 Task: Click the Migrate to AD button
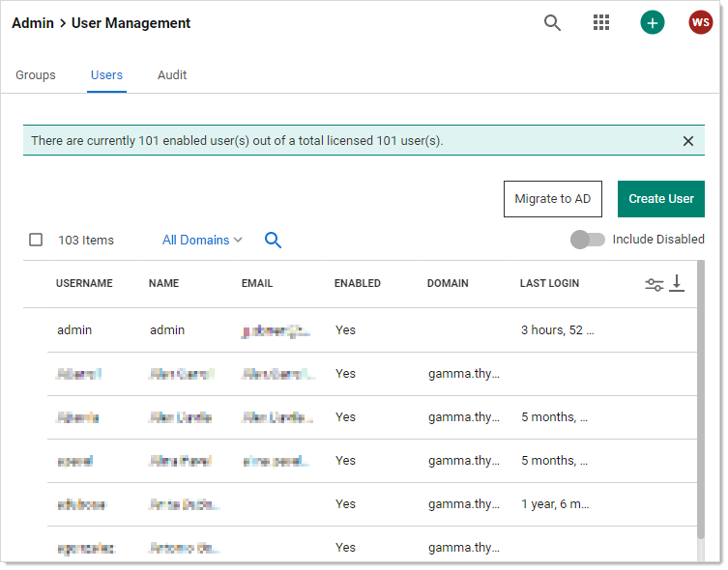[x=552, y=199]
